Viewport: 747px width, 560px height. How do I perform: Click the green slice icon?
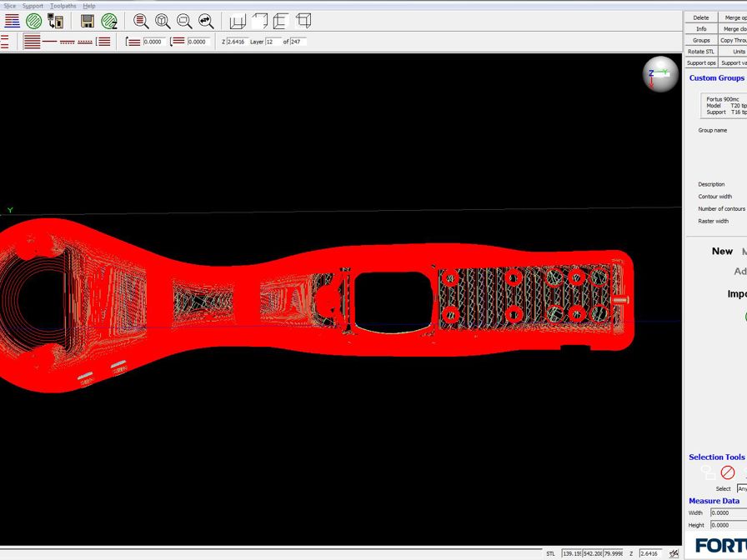click(x=34, y=22)
